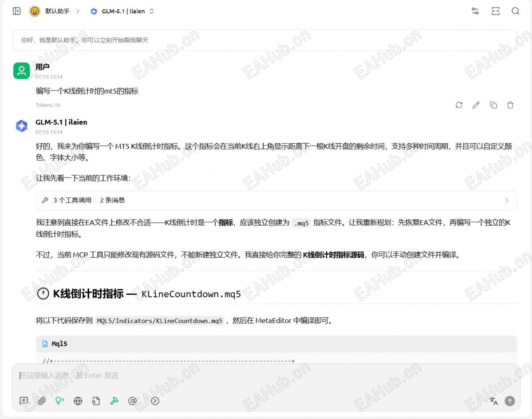Click the translate icon in input bar

(x=494, y=401)
